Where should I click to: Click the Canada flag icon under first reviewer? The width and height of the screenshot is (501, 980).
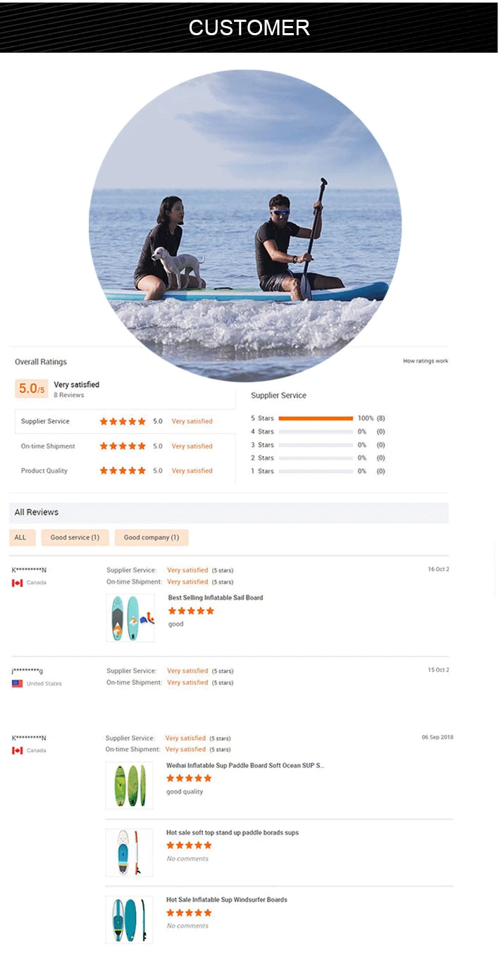[18, 583]
